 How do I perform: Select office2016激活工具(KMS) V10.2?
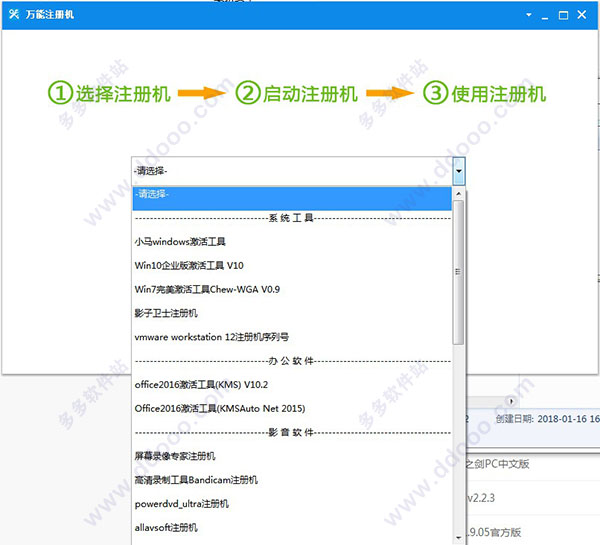click(292, 385)
